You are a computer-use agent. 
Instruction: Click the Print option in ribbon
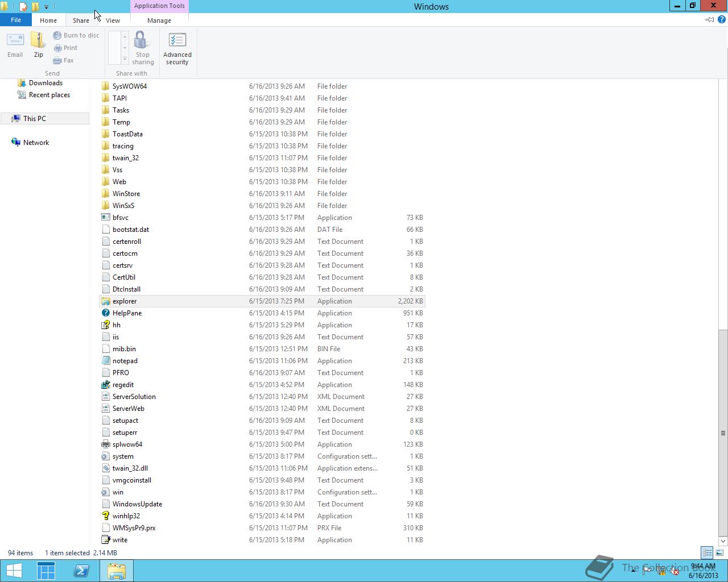coord(65,48)
